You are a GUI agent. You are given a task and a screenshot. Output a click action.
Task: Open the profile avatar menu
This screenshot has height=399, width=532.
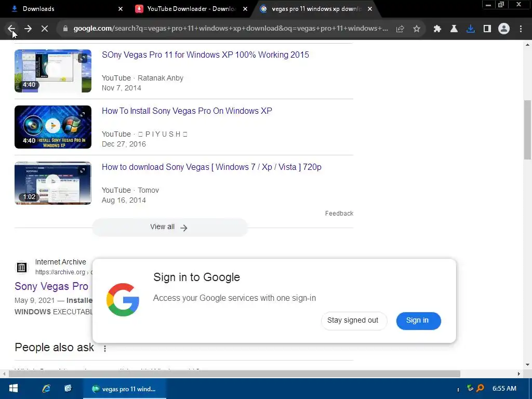click(504, 29)
